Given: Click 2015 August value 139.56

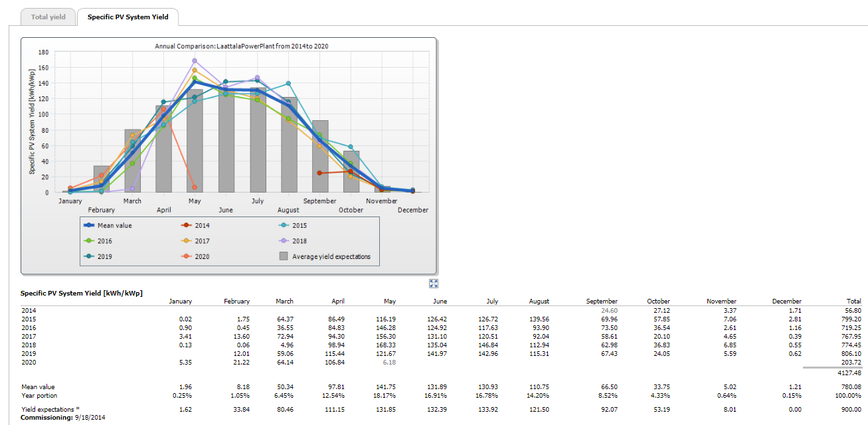Looking at the screenshot, I should click(x=539, y=319).
